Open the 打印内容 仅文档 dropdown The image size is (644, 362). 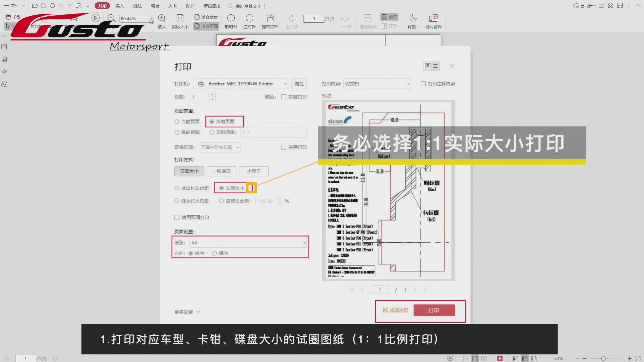377,84
